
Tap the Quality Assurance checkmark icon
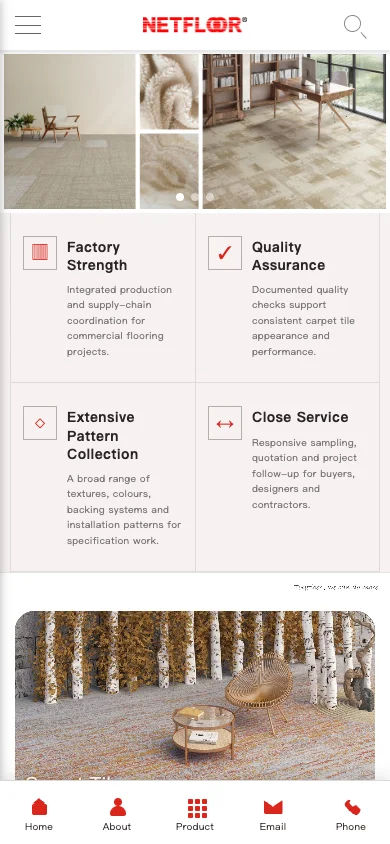point(225,252)
